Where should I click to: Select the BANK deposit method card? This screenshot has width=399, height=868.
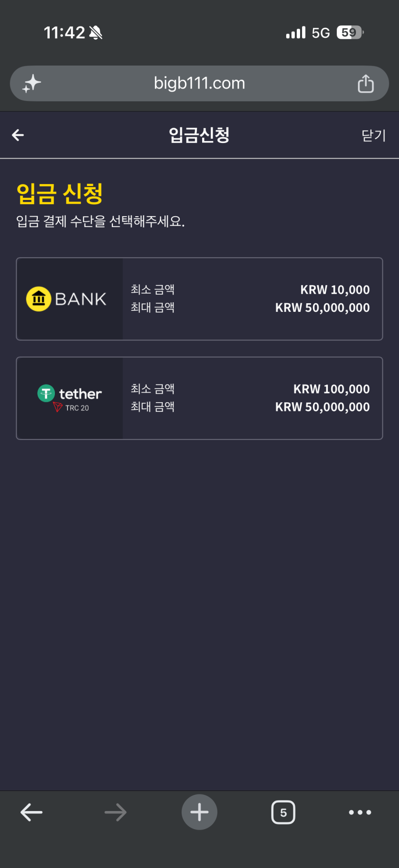[x=199, y=299]
